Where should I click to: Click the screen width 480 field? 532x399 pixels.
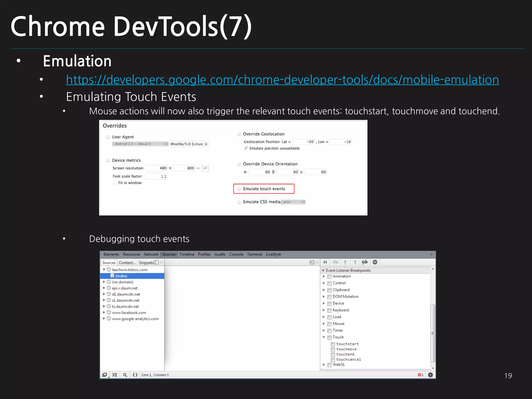point(156,168)
